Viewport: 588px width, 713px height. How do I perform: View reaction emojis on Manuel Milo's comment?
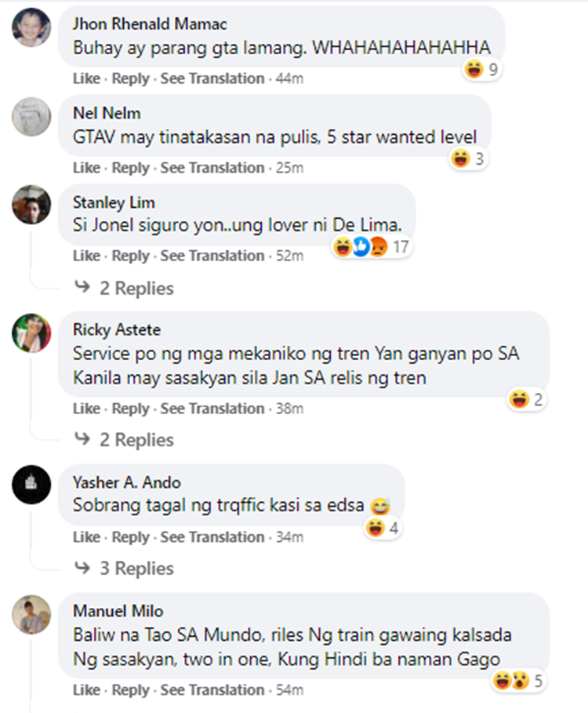[x=519, y=681]
